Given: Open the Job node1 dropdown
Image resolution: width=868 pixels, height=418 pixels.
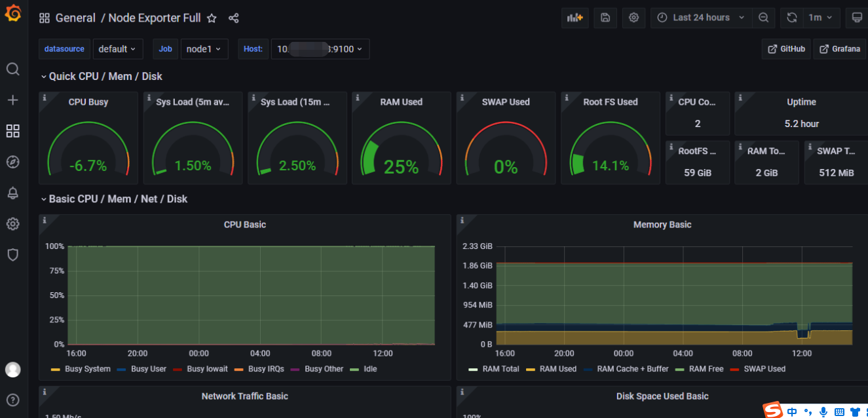Looking at the screenshot, I should coord(204,49).
